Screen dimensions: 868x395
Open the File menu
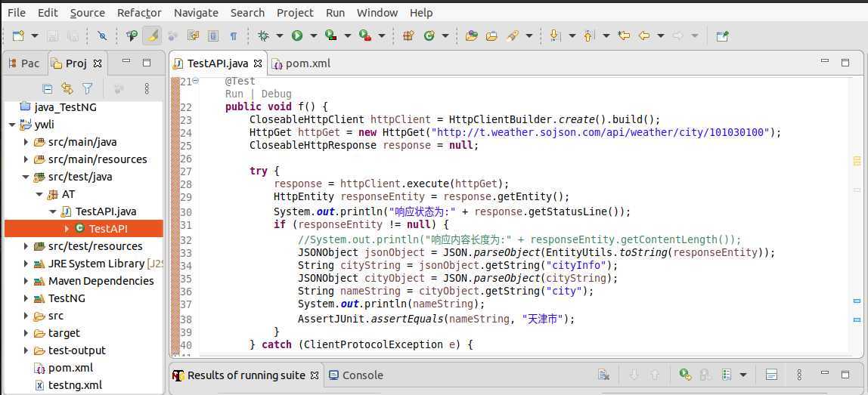17,13
